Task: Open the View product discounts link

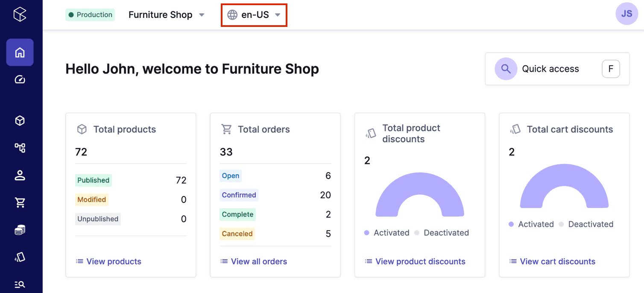Action: click(420, 261)
